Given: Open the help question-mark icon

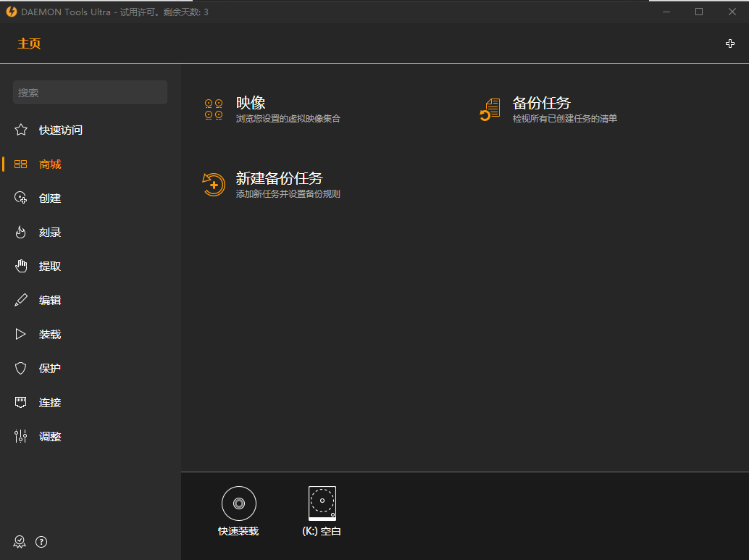Looking at the screenshot, I should pyautogui.click(x=41, y=541).
